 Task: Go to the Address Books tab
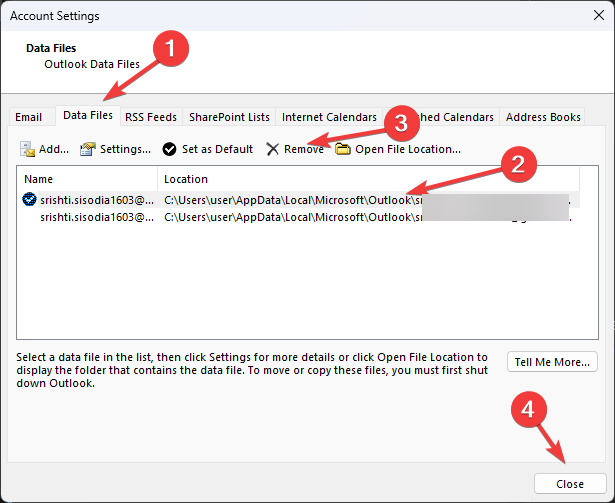[x=543, y=117]
